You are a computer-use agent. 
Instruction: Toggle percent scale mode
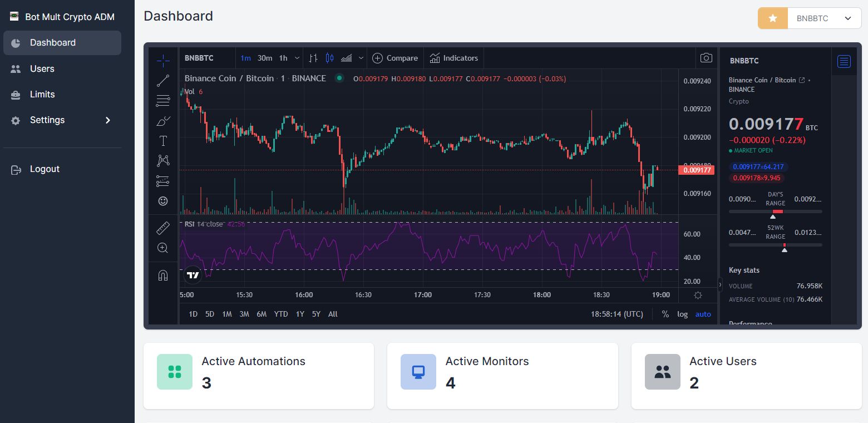click(665, 314)
